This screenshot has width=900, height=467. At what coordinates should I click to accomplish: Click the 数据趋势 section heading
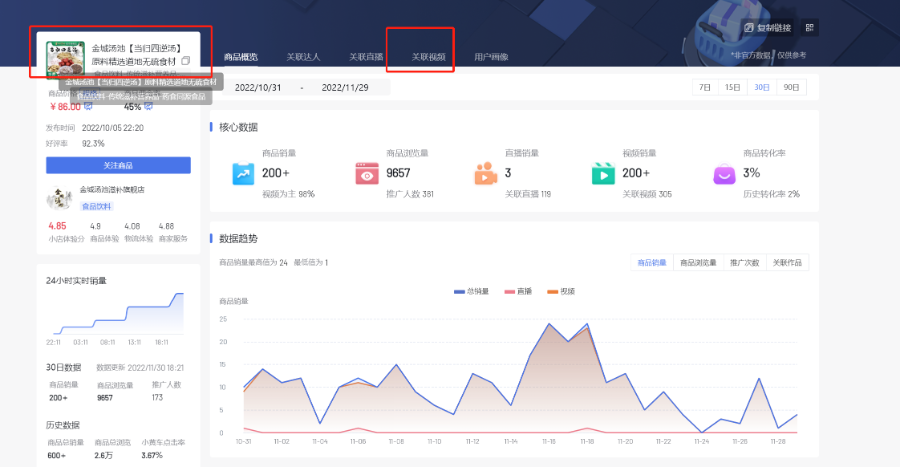238,238
